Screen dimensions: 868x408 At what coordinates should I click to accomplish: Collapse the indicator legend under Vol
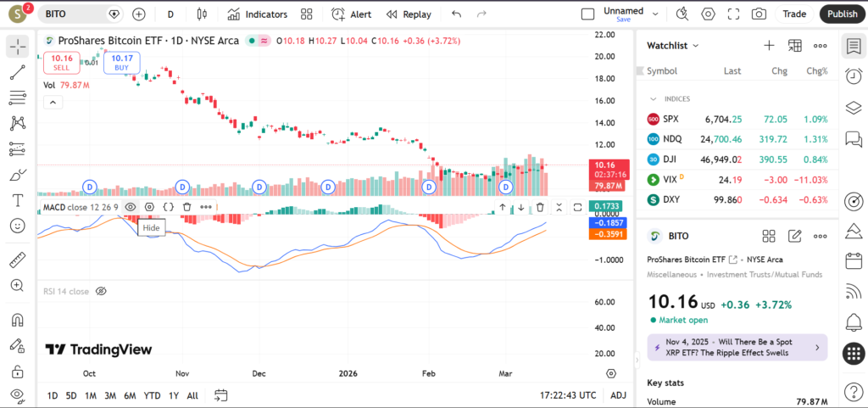point(53,103)
